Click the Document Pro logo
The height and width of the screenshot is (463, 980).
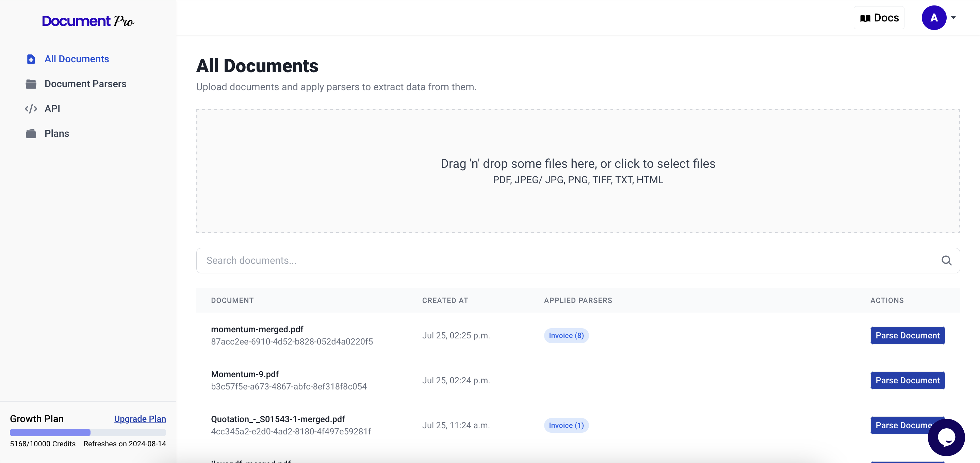click(x=88, y=20)
